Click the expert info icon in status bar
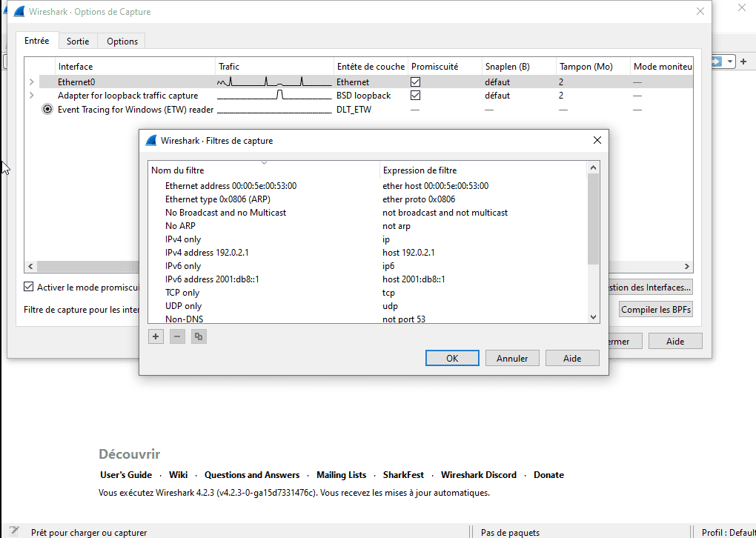 point(13,532)
